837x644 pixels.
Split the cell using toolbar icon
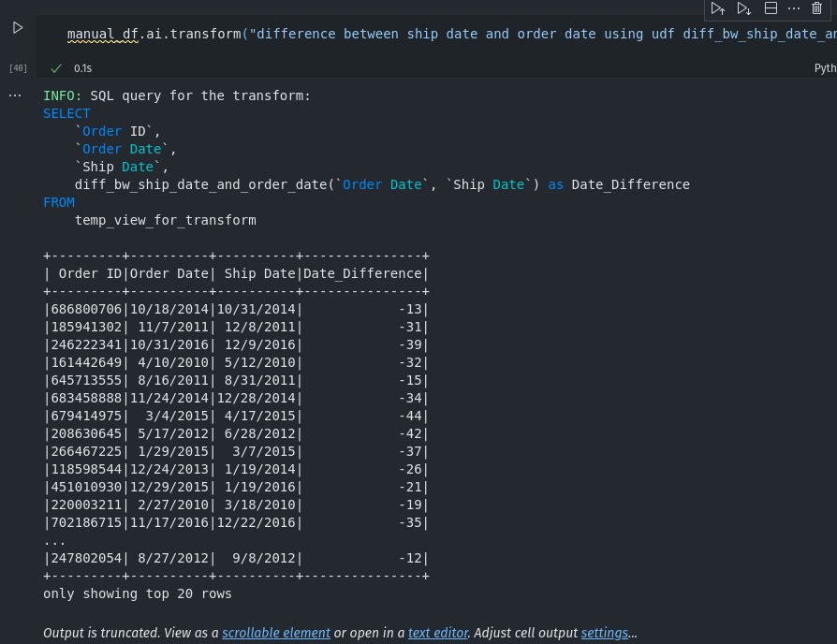(x=771, y=8)
